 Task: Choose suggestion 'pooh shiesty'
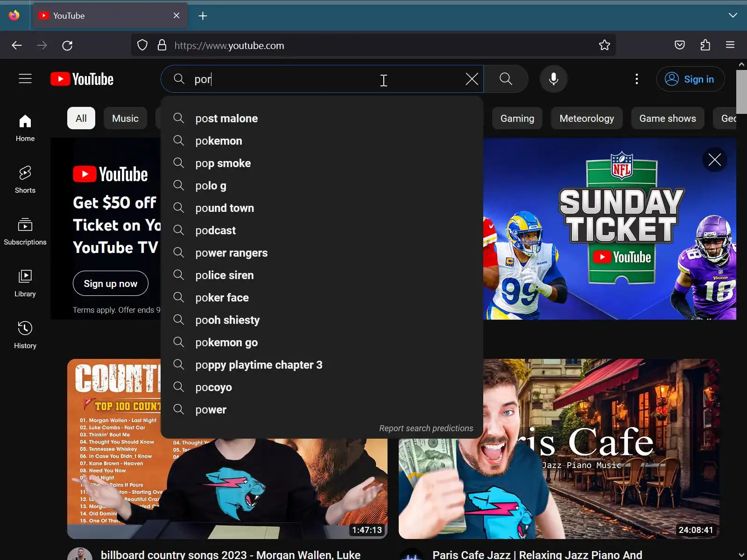point(322,320)
